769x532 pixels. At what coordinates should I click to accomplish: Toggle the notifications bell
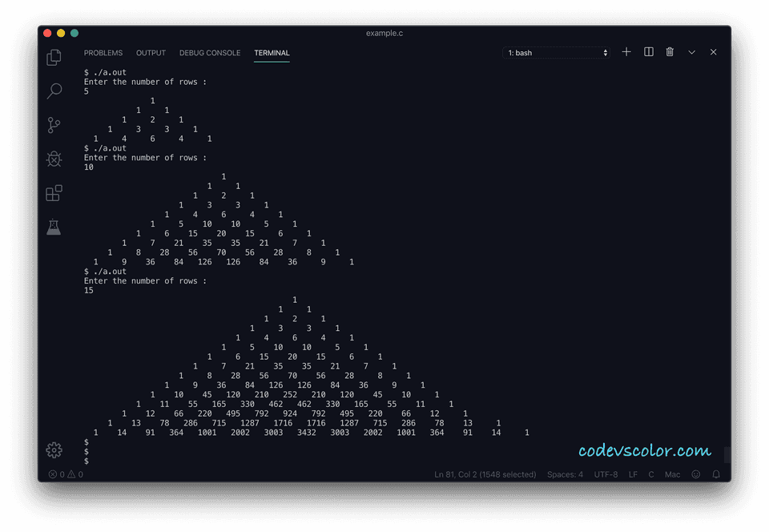coord(715,474)
